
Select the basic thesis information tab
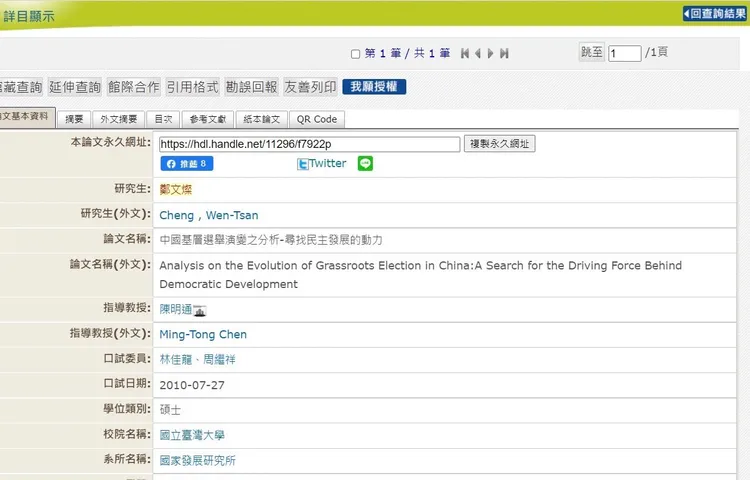26,117
